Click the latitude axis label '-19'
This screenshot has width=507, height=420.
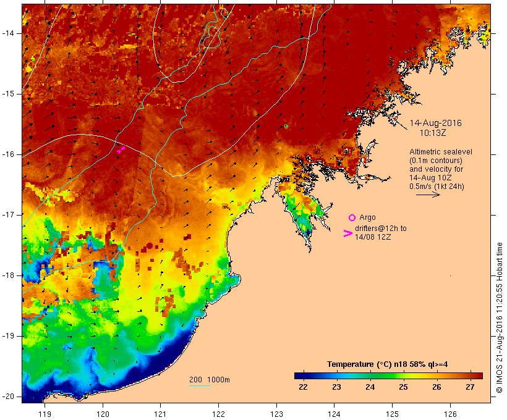pos(8,336)
